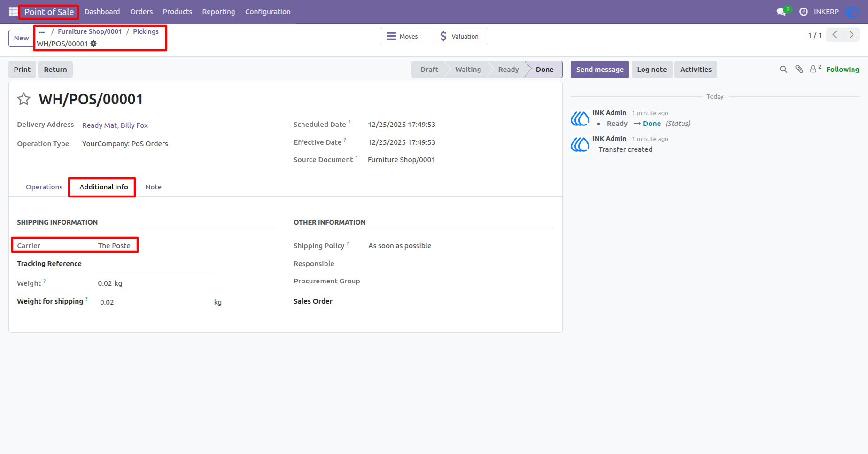Switch to the Note tab

[153, 187]
